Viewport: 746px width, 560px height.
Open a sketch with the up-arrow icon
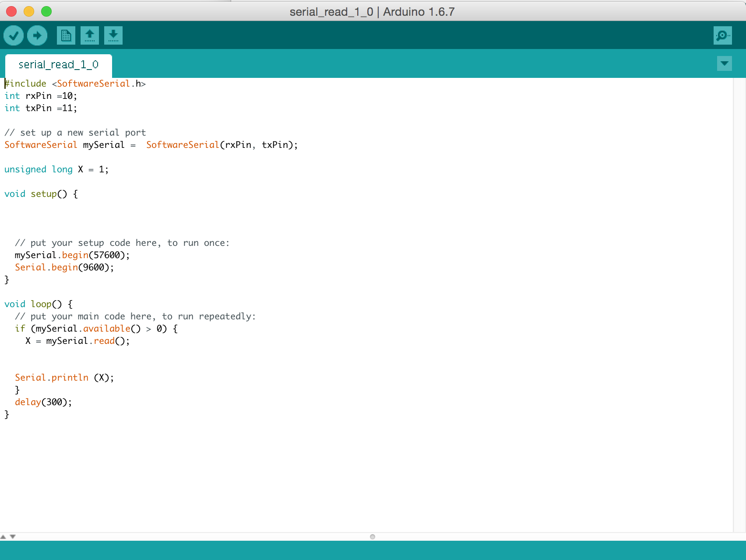tap(90, 35)
